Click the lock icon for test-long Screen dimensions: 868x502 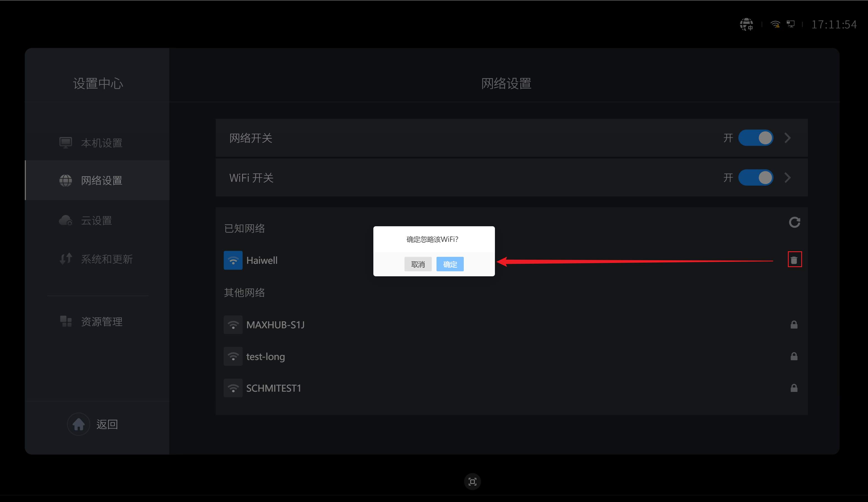point(794,356)
